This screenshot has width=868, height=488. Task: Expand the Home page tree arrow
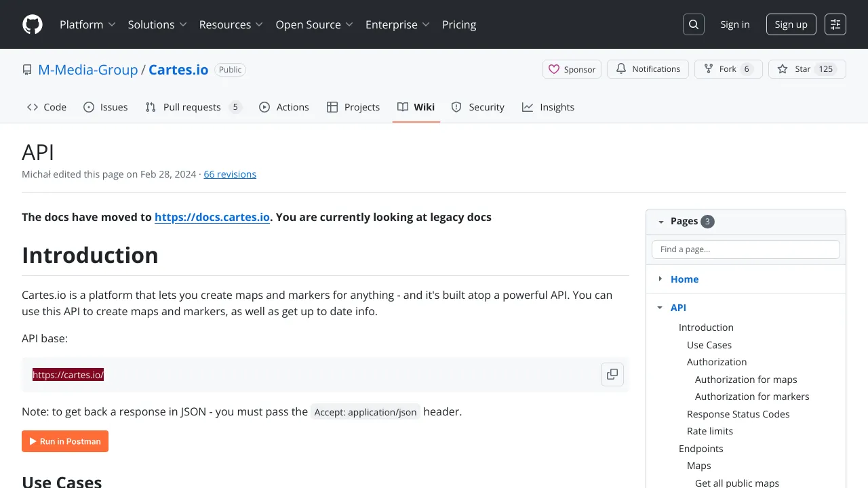660,279
